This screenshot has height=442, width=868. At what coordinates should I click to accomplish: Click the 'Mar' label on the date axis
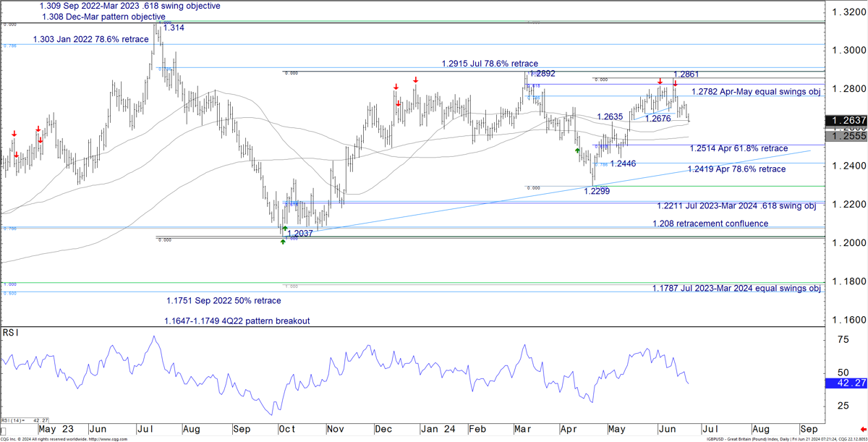(522, 428)
